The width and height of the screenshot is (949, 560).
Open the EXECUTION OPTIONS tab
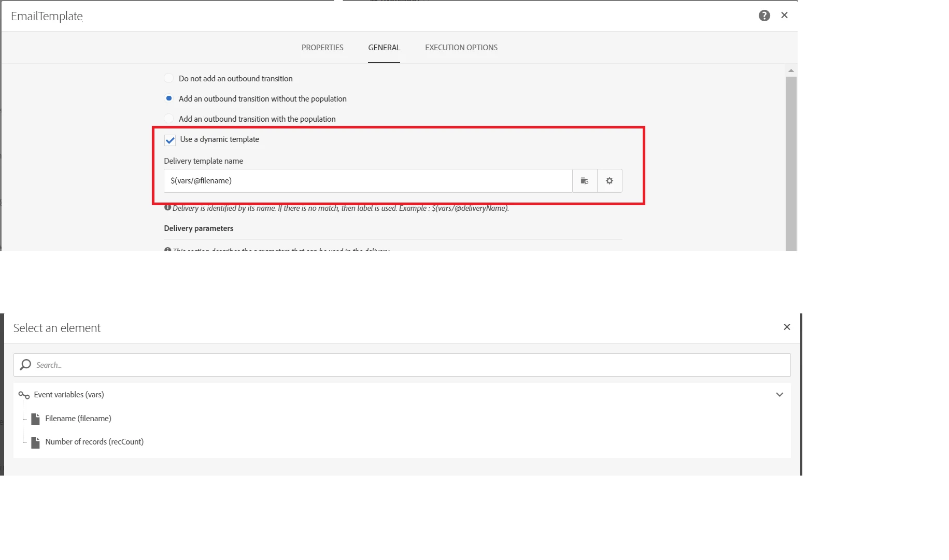pos(461,48)
